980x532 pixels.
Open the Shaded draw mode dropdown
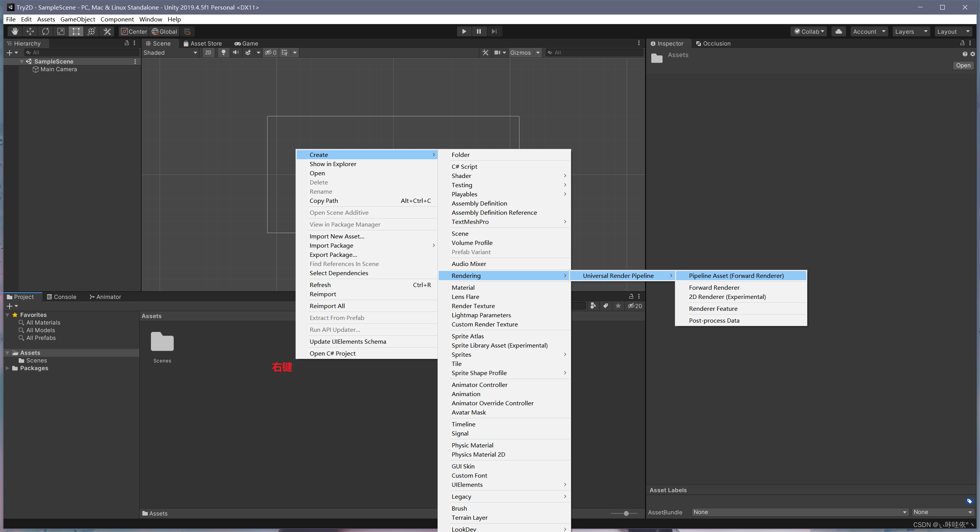170,52
